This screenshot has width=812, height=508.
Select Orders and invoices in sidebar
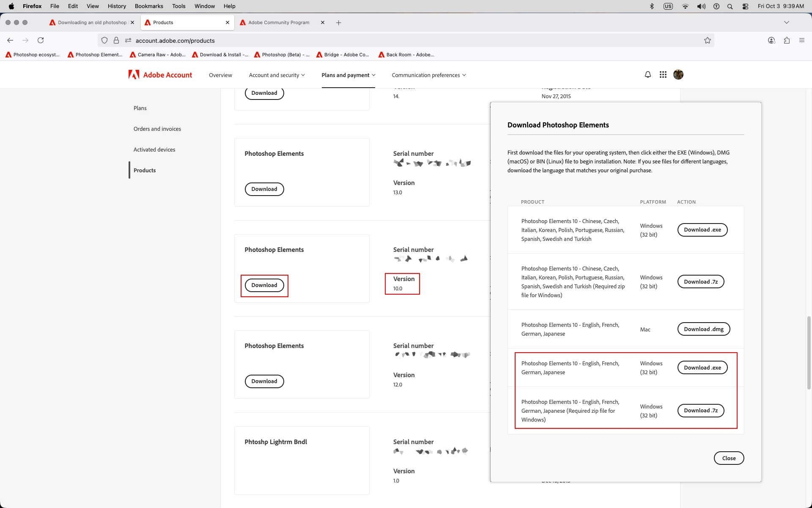click(157, 129)
